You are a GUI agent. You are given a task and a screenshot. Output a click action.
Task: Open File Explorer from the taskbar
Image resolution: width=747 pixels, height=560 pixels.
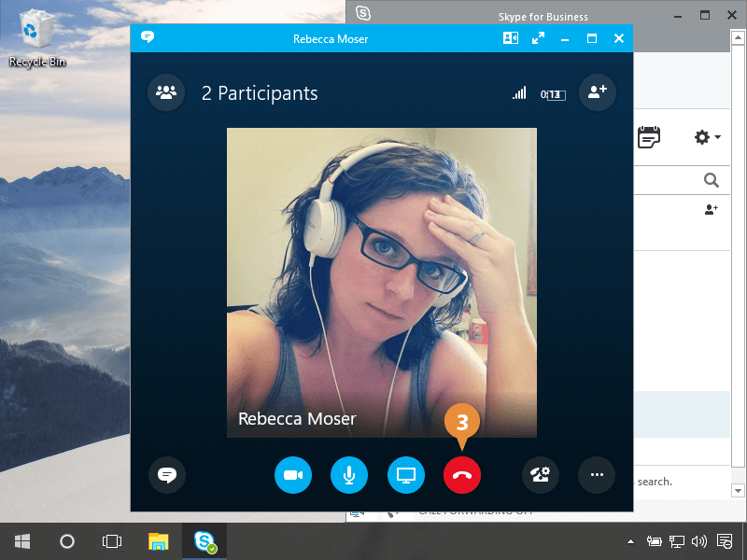coord(159,541)
